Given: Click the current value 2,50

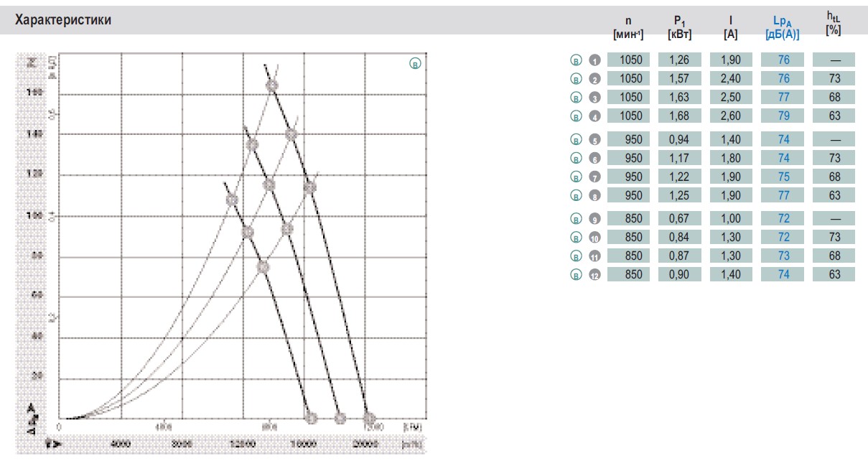Looking at the screenshot, I should click(731, 98).
